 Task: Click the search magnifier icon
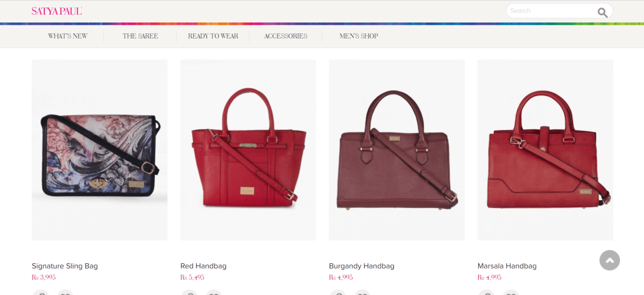click(602, 12)
